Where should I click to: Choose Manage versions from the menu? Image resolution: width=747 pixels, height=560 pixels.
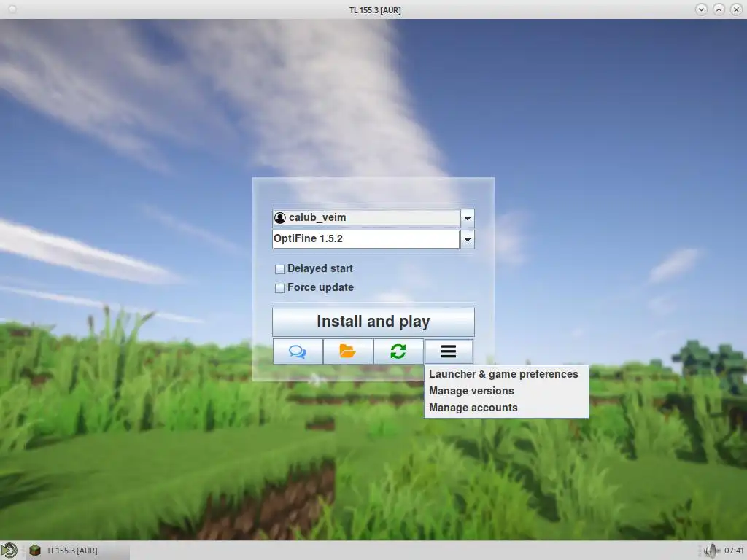click(506, 391)
